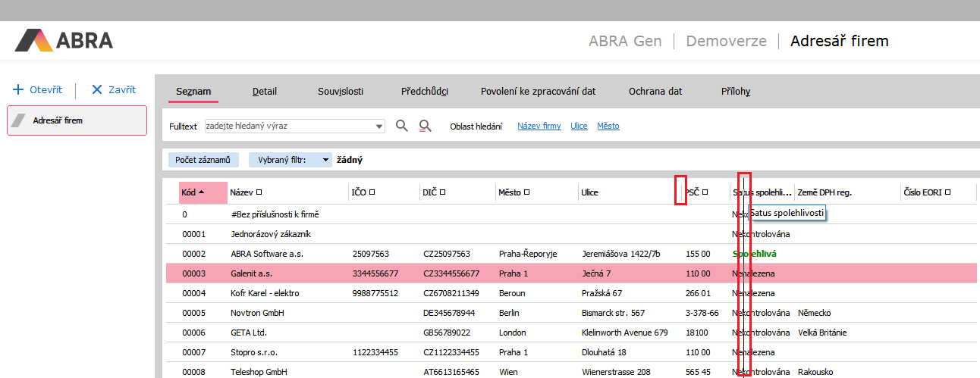Open the Souvislosti tab
980x378 pixels.
[x=341, y=92]
